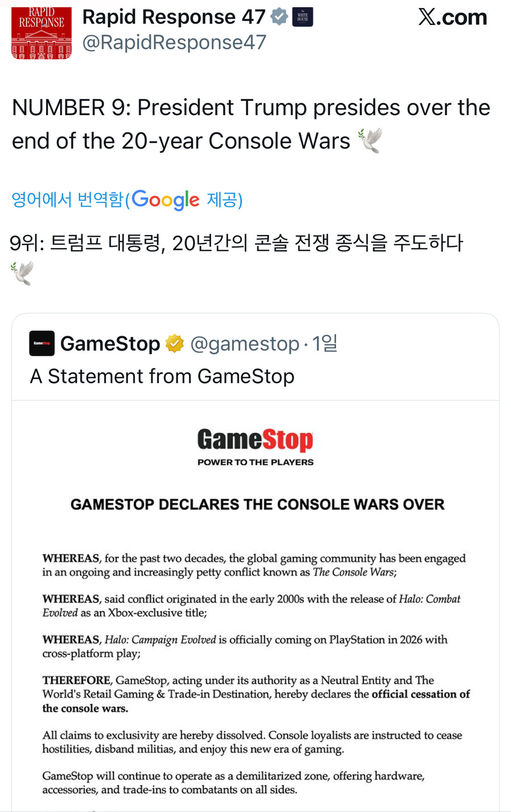Select the tweet headline about Console Wars
The height and width of the screenshot is (812, 511).
click(251, 124)
